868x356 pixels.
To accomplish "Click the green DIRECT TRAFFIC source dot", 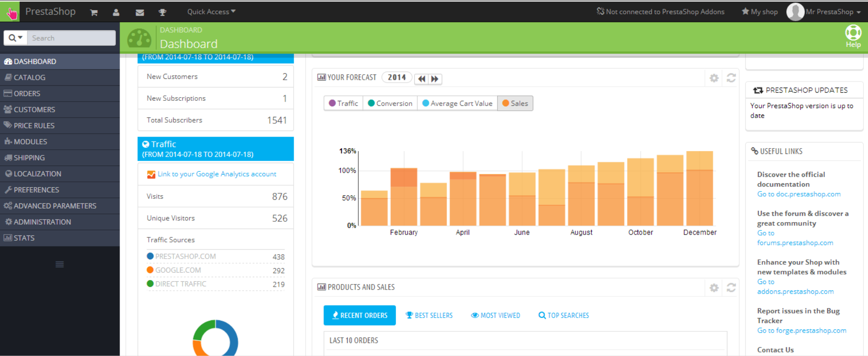I will 150,284.
